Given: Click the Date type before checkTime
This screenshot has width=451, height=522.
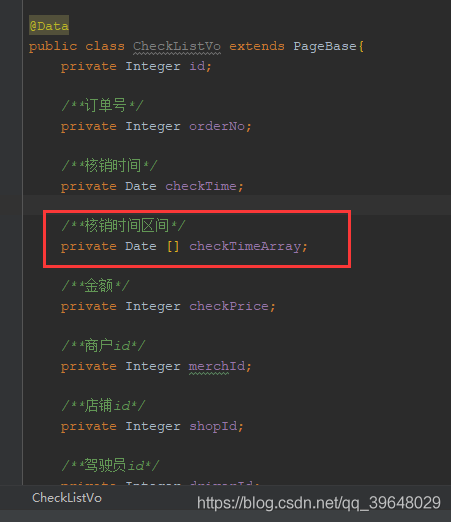Looking at the screenshot, I should [141, 186].
